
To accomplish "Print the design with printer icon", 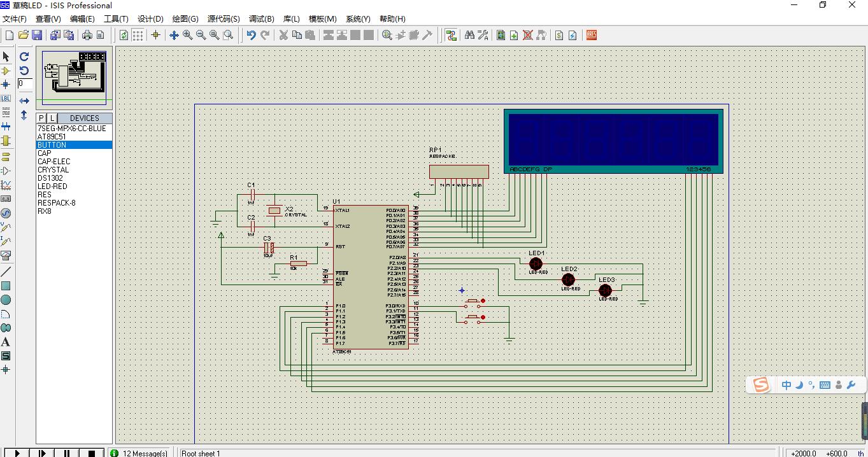I will tap(87, 35).
